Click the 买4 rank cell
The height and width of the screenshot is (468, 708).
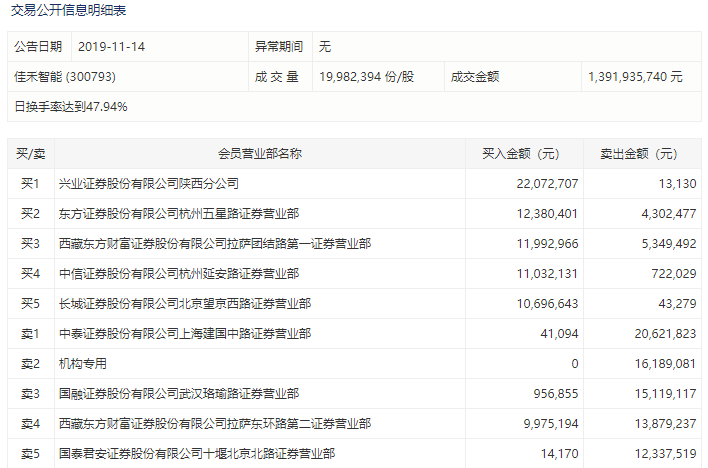31,274
